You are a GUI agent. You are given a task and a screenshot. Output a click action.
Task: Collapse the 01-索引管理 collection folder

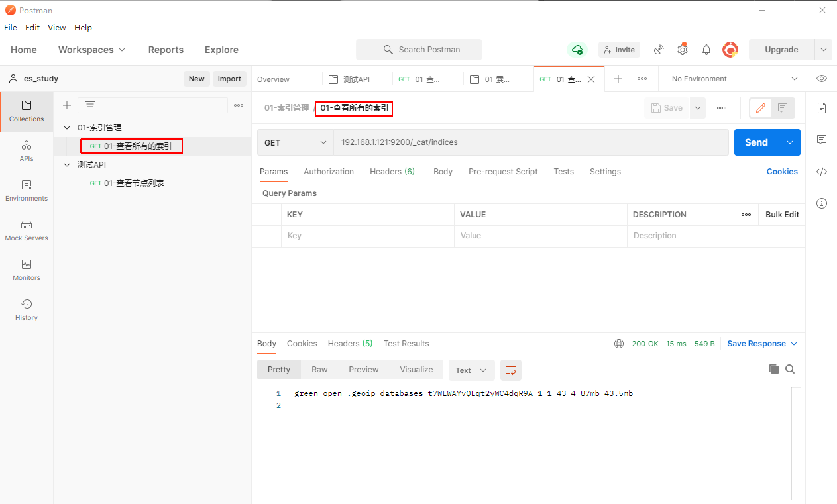coord(66,128)
